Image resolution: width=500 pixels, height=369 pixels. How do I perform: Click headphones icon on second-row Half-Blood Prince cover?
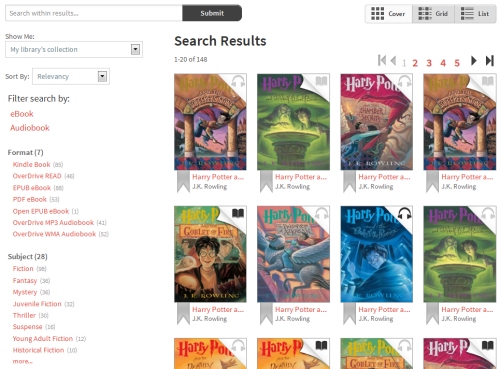tap(488, 213)
